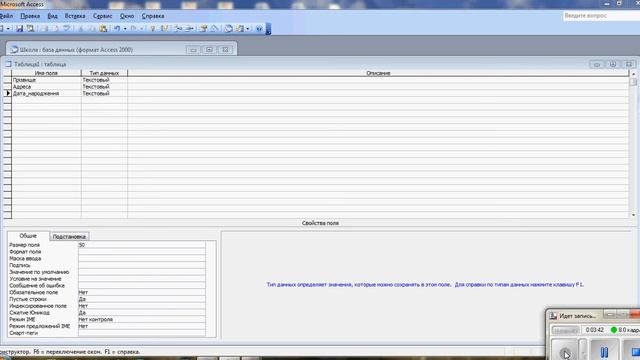Screen dimensions: 640x360
Task: Click data type cell of Дата_народження row
Action: [104, 93]
